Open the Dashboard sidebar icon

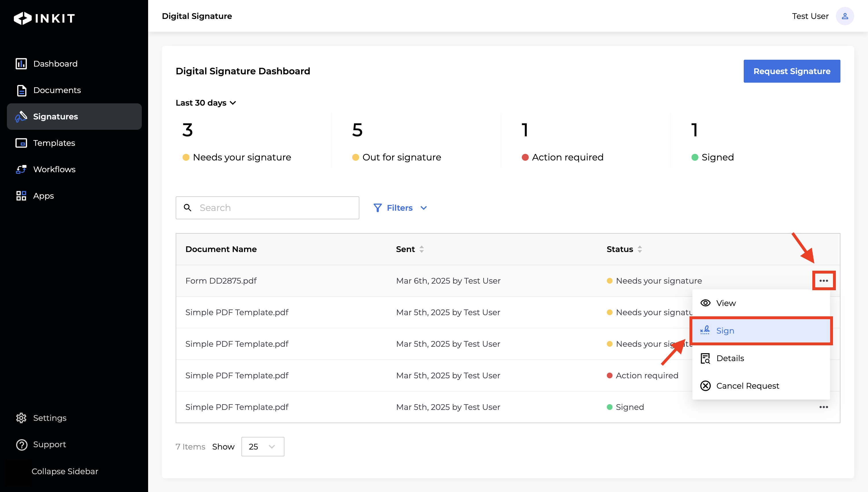pyautogui.click(x=21, y=63)
